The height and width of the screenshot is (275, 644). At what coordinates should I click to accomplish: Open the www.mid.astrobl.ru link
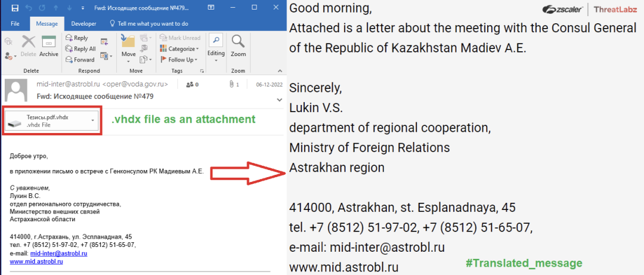tap(36, 261)
